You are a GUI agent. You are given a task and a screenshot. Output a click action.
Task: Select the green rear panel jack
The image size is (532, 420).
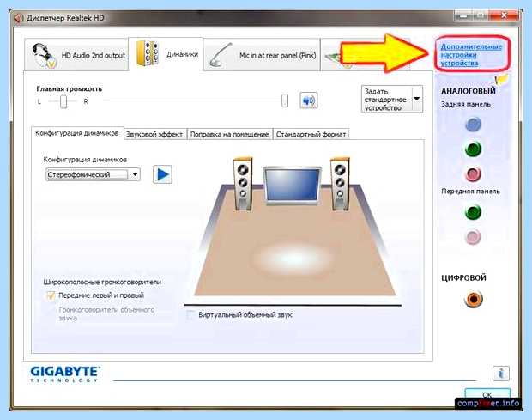point(473,149)
